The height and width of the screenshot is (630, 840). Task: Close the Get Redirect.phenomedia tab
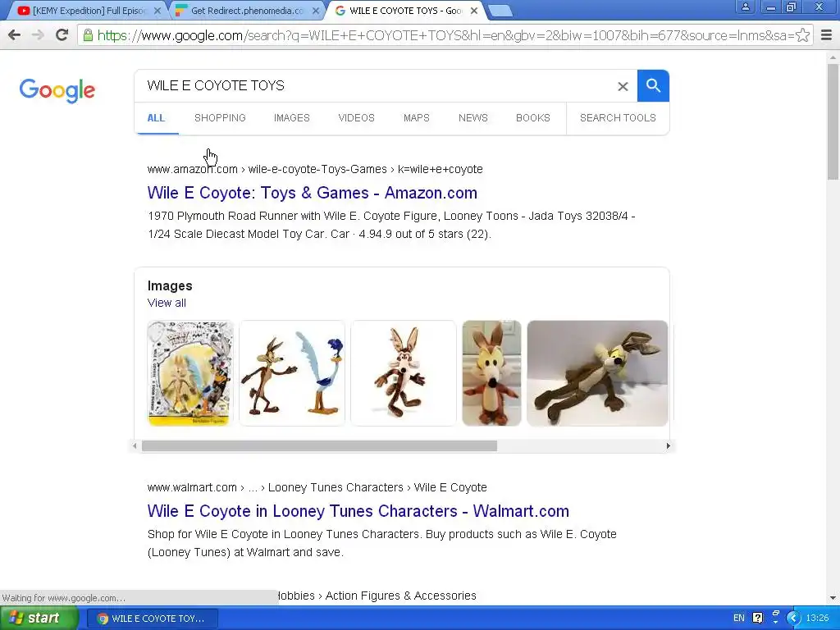(x=316, y=11)
